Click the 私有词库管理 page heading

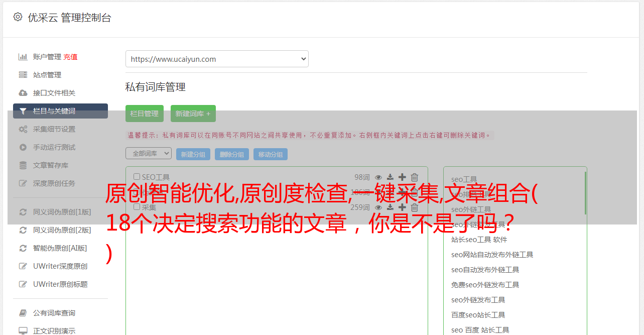coord(156,87)
